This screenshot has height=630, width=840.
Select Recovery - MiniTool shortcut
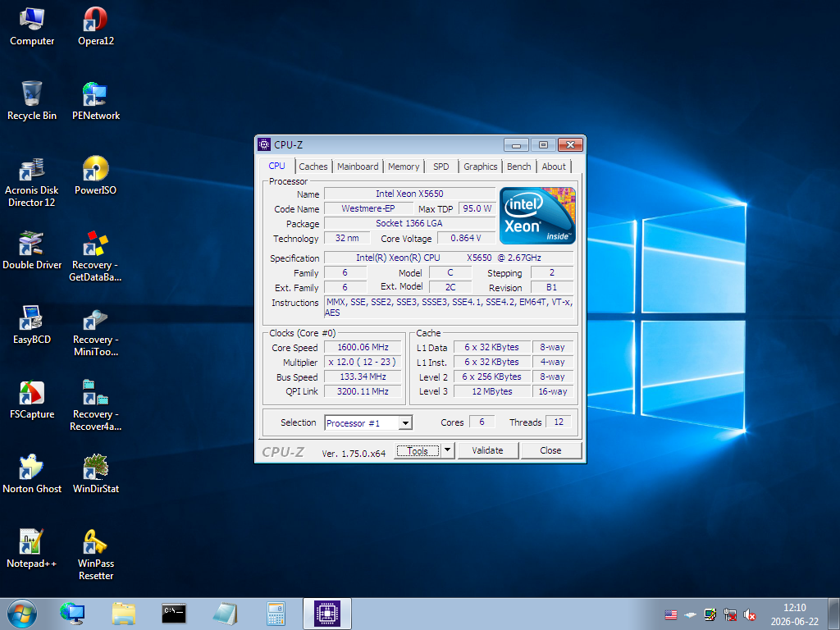tap(95, 331)
